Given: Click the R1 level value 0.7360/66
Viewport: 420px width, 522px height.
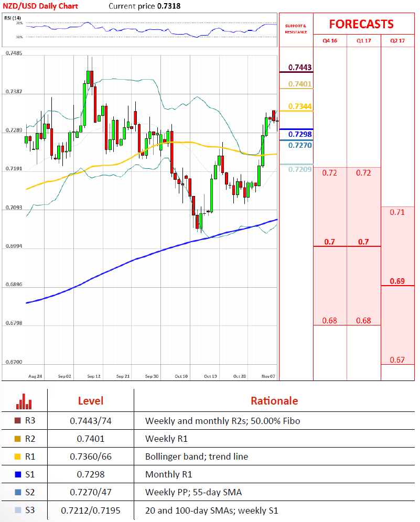Looking at the screenshot, I should click(x=91, y=456).
